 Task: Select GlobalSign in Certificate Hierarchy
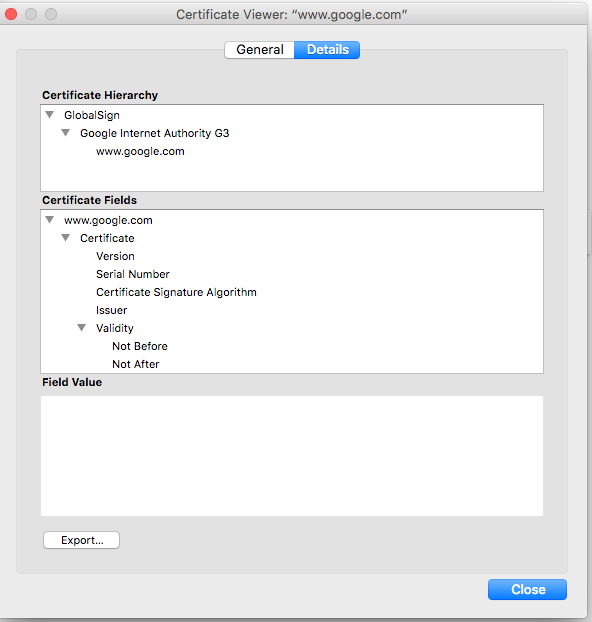tap(92, 115)
